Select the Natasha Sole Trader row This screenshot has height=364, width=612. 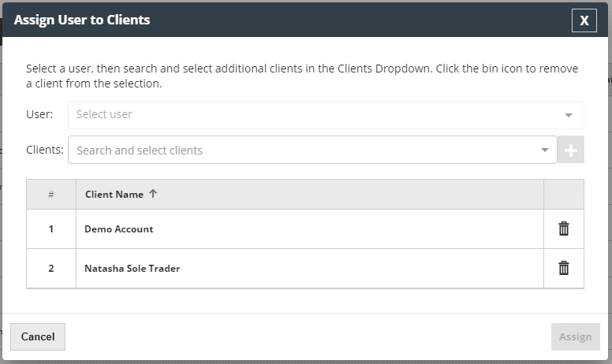point(132,269)
